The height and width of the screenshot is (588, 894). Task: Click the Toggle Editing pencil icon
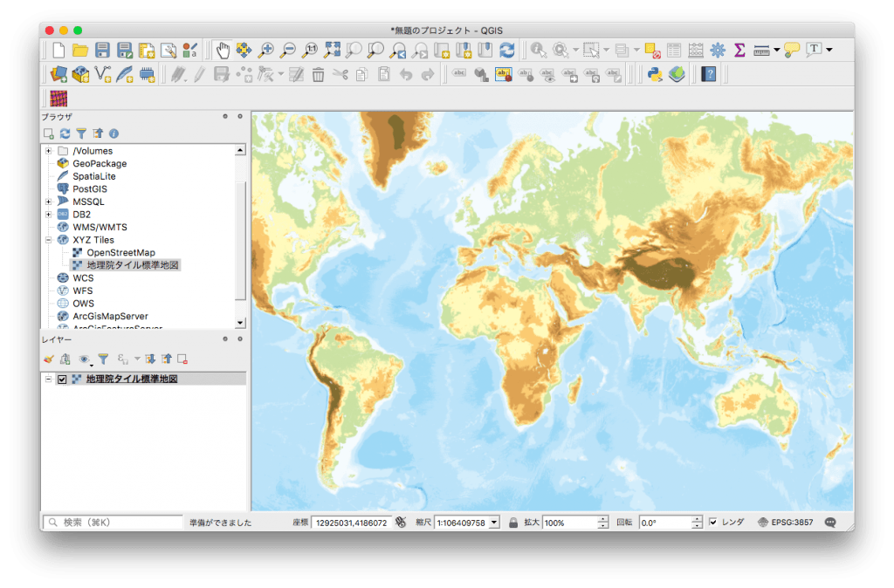pyautogui.click(x=199, y=73)
